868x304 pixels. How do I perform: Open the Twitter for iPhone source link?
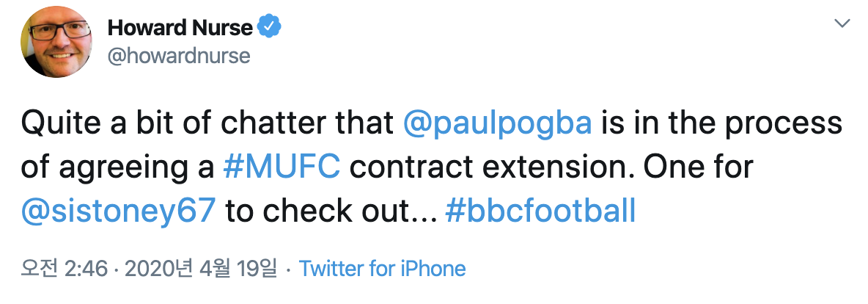[382, 269]
